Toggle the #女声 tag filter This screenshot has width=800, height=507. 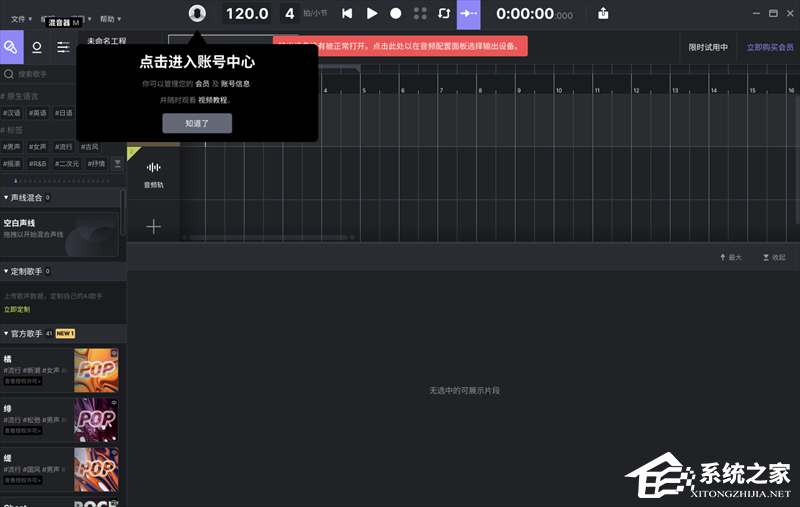(x=39, y=147)
